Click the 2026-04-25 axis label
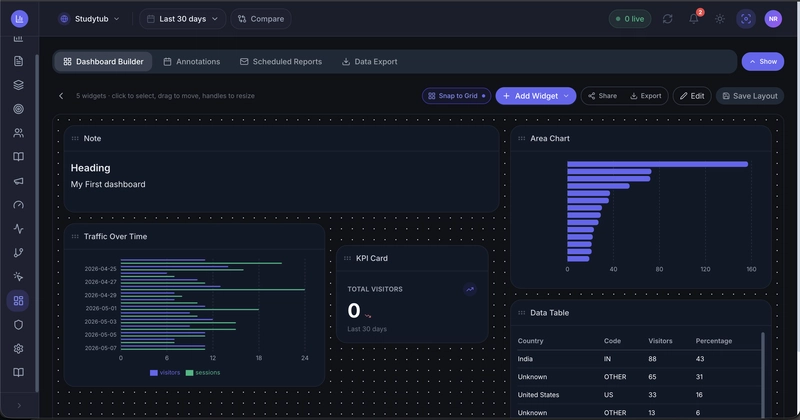The height and width of the screenshot is (420, 800). (x=101, y=268)
